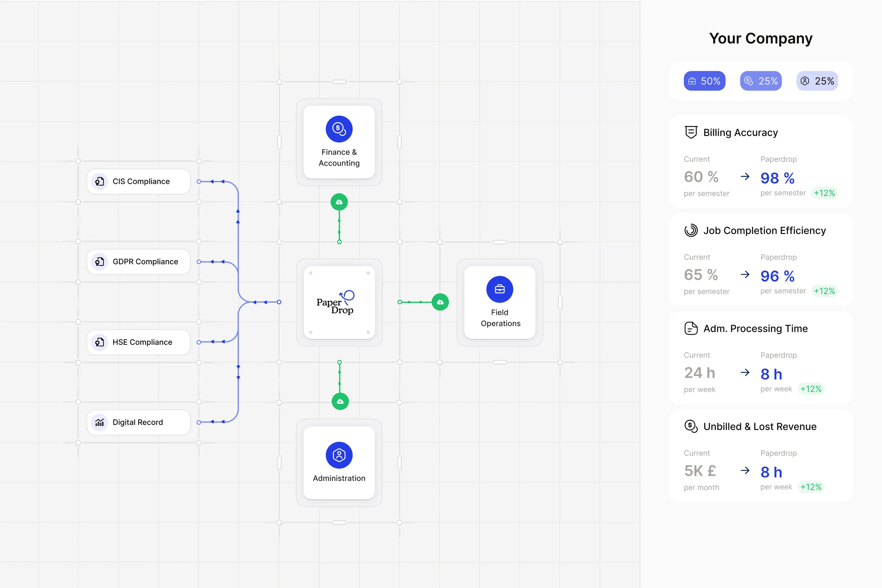Click the GDPR Compliance document icon
882x588 pixels.
(99, 262)
